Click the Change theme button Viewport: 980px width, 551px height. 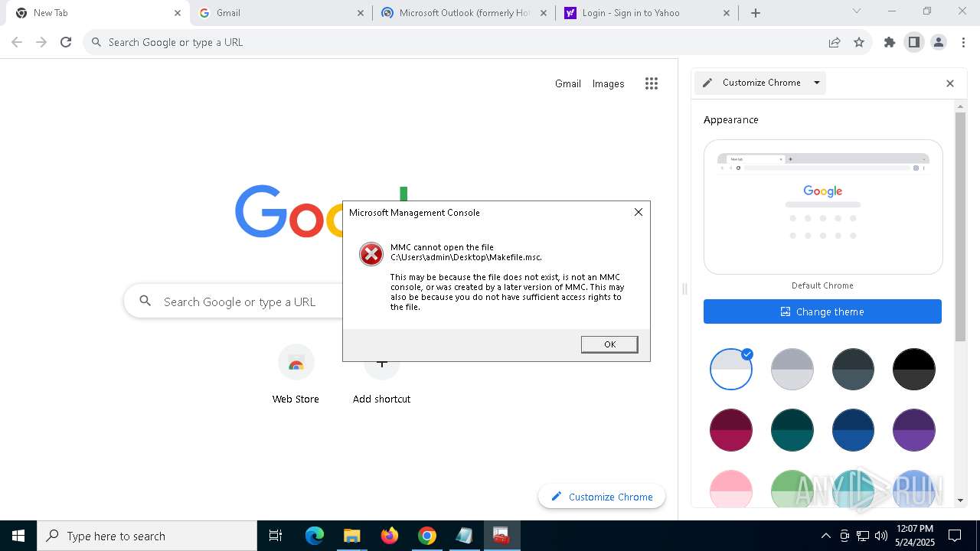point(822,311)
